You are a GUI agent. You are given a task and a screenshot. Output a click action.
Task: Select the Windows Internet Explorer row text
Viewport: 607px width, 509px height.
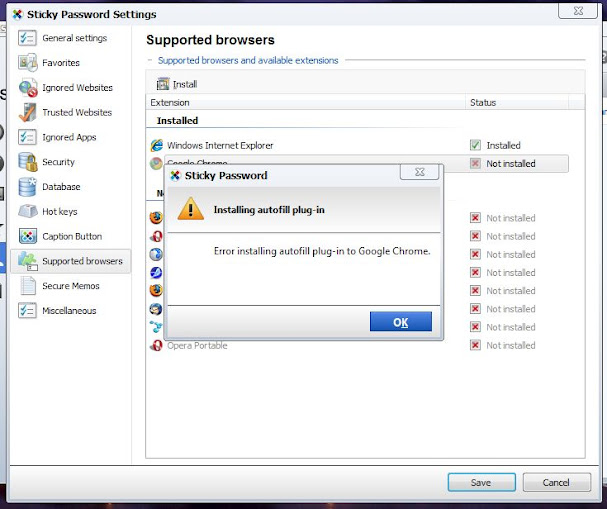pos(220,146)
